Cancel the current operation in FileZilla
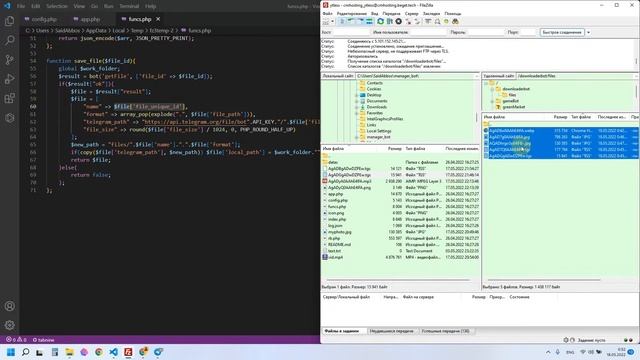 pos(398,21)
